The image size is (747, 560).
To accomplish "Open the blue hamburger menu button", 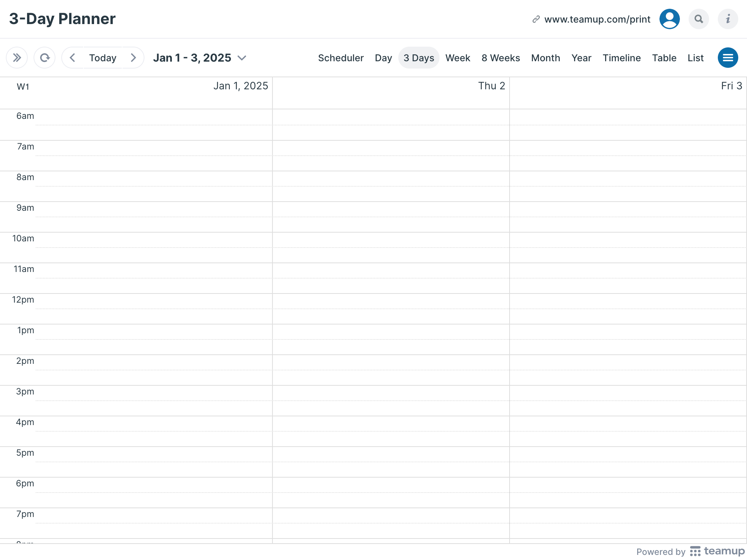I will (x=728, y=58).
